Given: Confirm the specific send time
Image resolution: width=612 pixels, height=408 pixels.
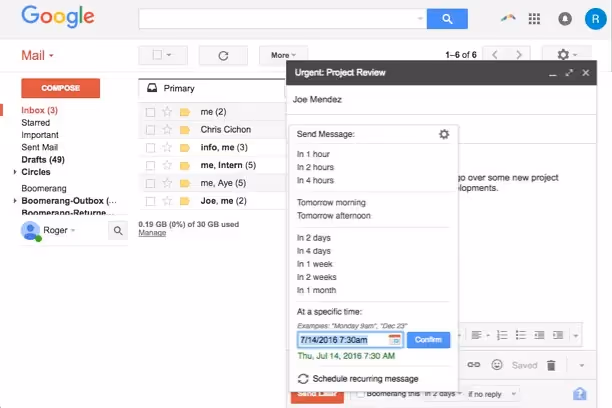Looking at the screenshot, I should (x=428, y=340).
